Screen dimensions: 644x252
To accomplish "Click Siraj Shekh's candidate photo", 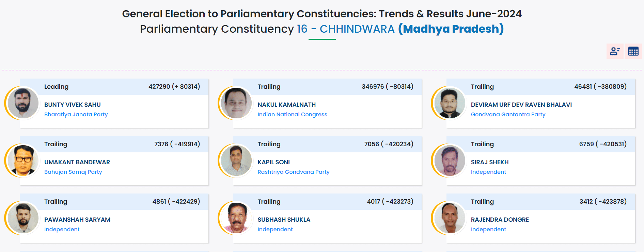I will 450,161.
